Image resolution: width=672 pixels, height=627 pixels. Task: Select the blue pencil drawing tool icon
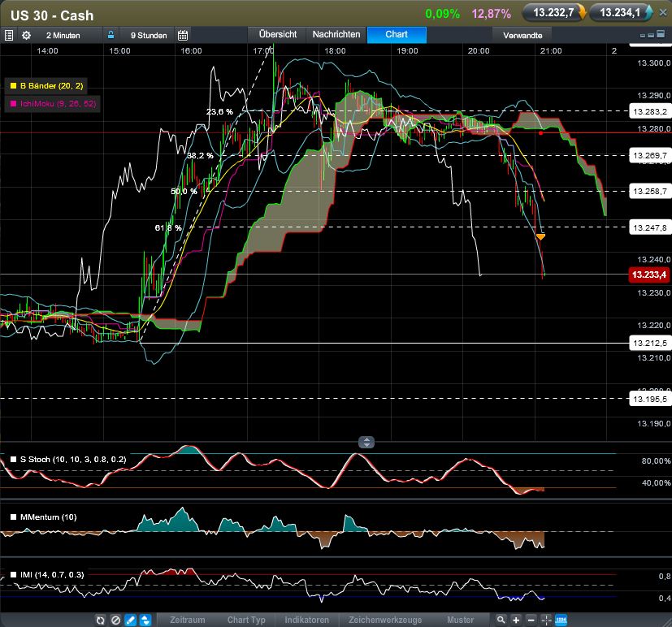coord(130,620)
